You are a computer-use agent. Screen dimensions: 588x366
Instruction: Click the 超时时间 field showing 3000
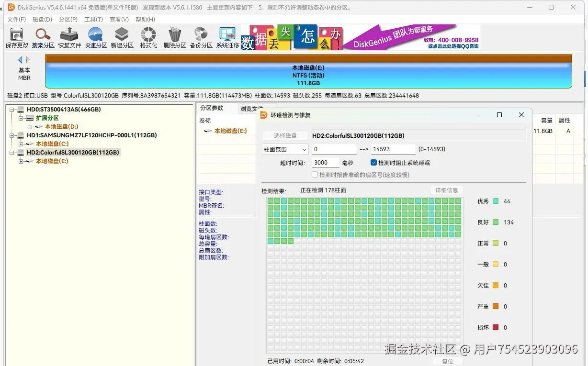click(x=326, y=163)
